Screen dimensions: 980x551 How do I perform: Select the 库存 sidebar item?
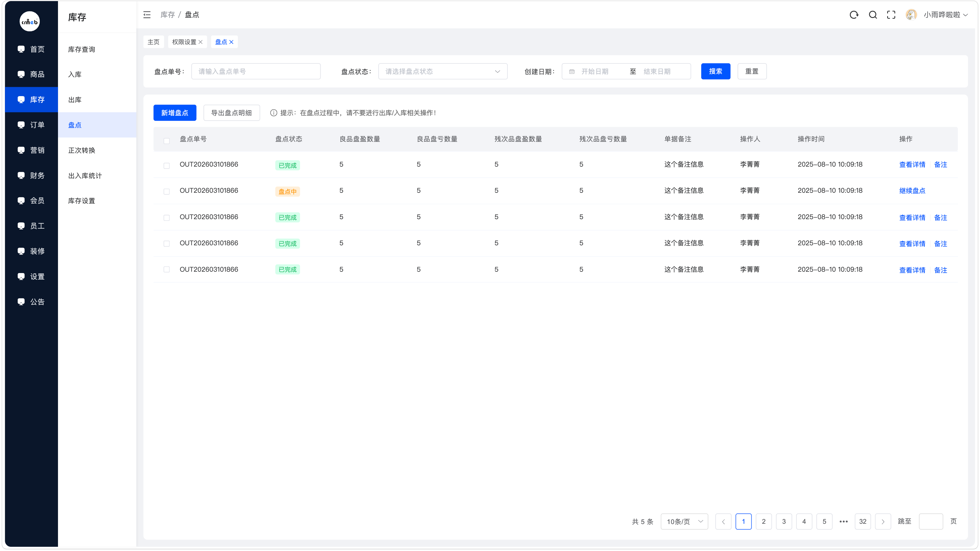click(31, 100)
